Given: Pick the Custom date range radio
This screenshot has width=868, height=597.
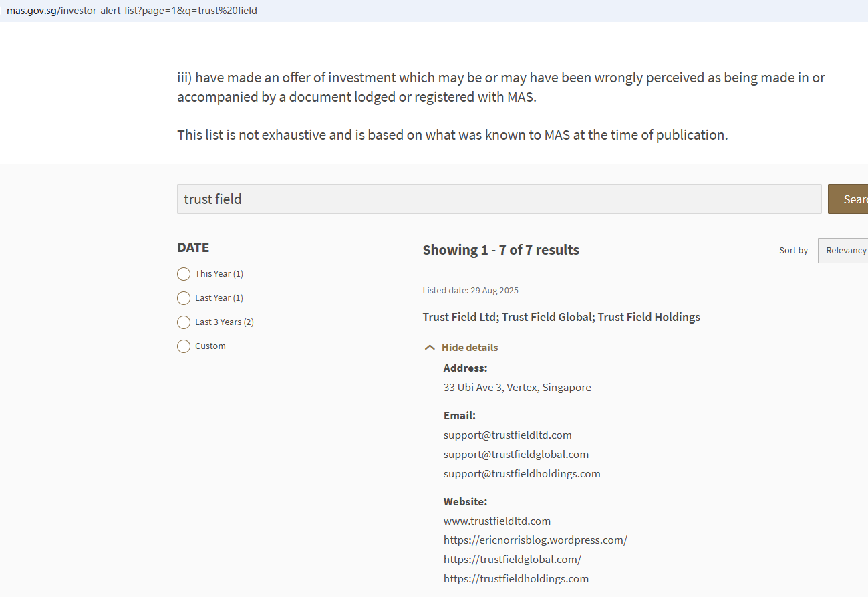Looking at the screenshot, I should [184, 346].
